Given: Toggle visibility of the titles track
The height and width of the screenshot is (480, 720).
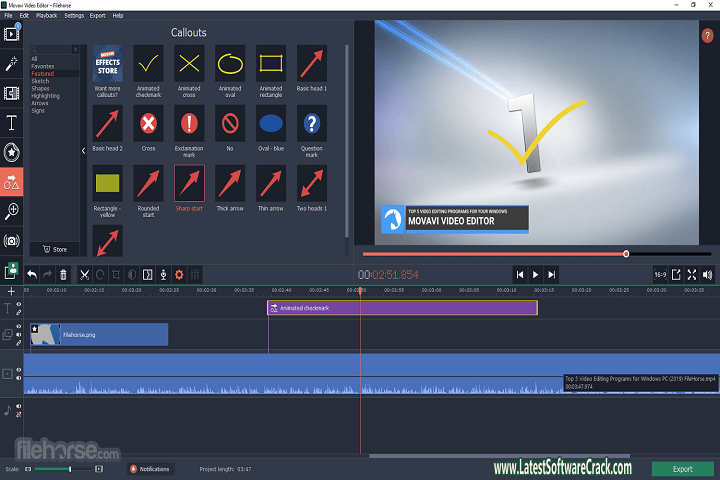Looking at the screenshot, I should click(18, 305).
